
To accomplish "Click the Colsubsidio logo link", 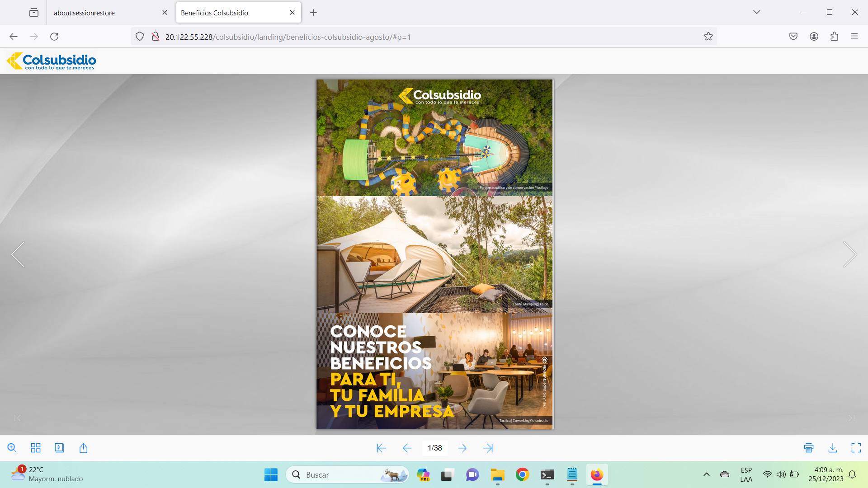I will pyautogui.click(x=52, y=61).
